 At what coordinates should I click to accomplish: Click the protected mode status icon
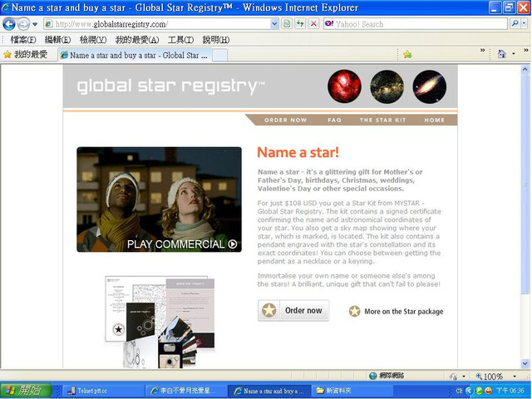(453, 377)
